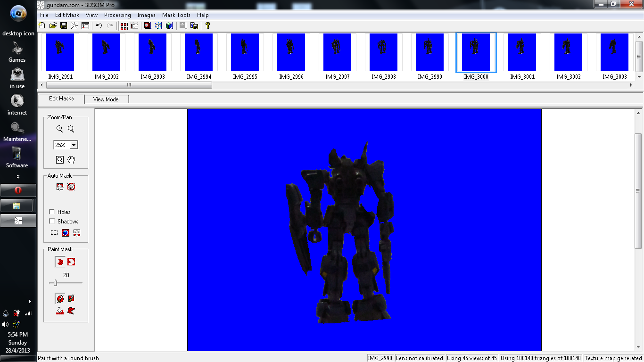
Task: Select thumbnail IMG_3002
Action: coord(569,56)
